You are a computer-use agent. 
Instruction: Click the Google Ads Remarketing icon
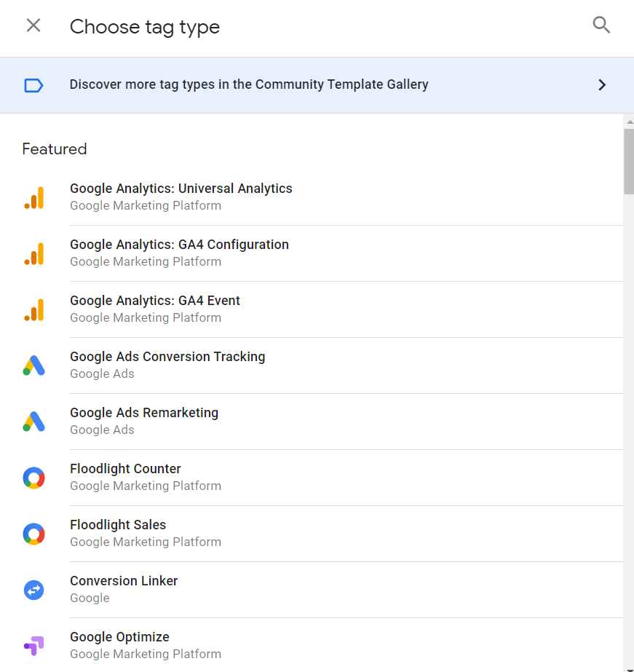(x=33, y=422)
